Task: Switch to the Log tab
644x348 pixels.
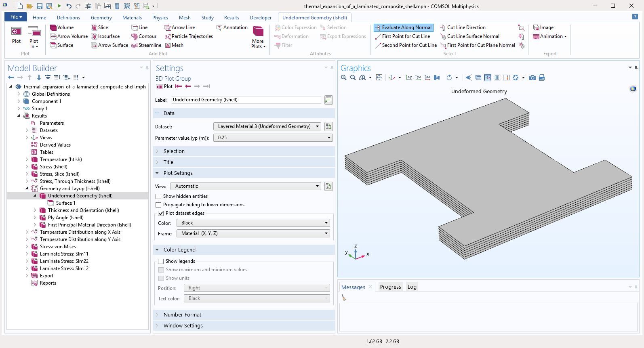Action: point(412,287)
